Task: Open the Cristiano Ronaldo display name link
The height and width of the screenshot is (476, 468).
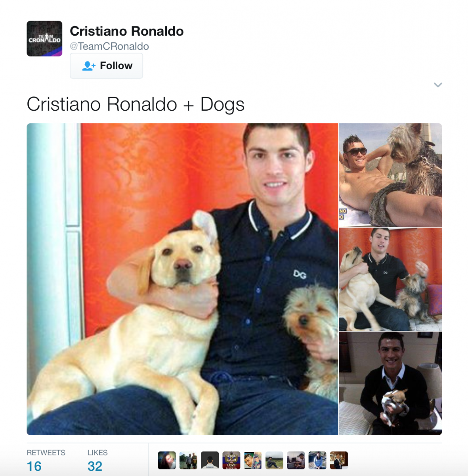Action: [127, 31]
